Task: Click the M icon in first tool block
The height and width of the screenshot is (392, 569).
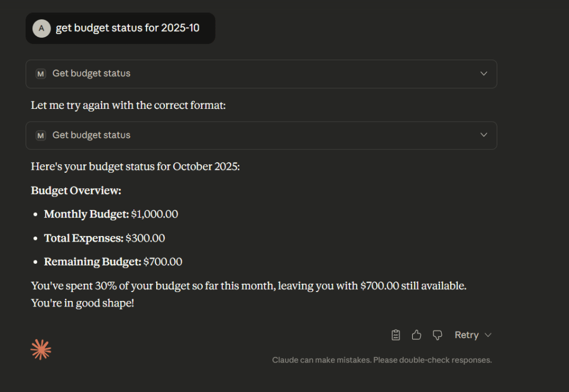Action: coord(41,74)
